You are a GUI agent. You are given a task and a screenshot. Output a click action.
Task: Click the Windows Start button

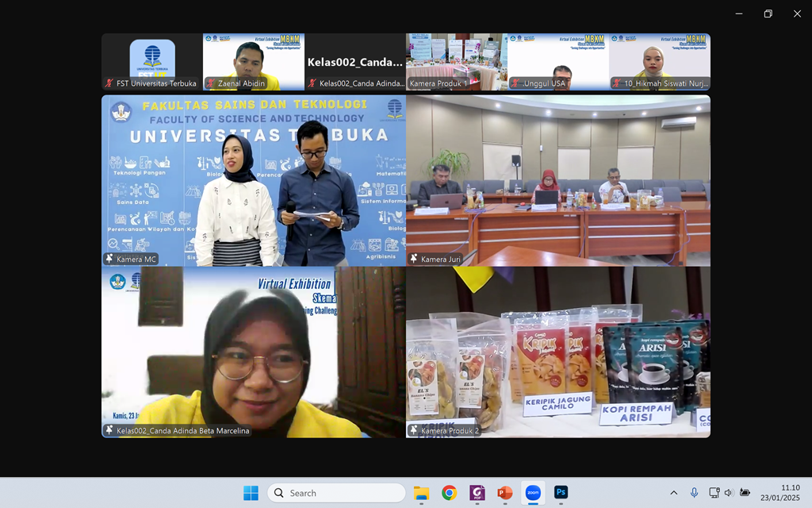pos(251,493)
